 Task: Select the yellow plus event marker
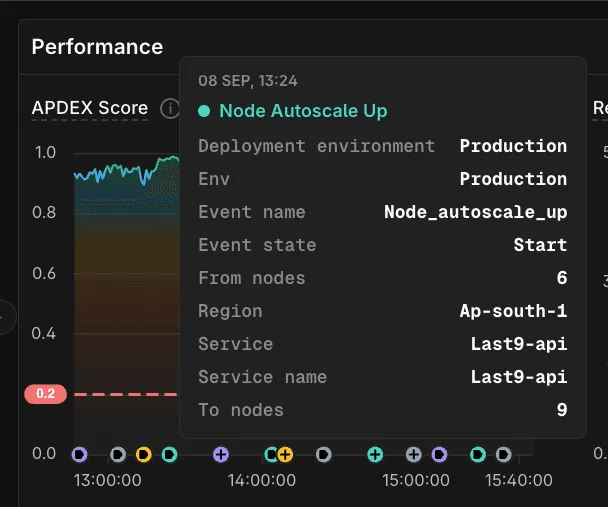285,454
